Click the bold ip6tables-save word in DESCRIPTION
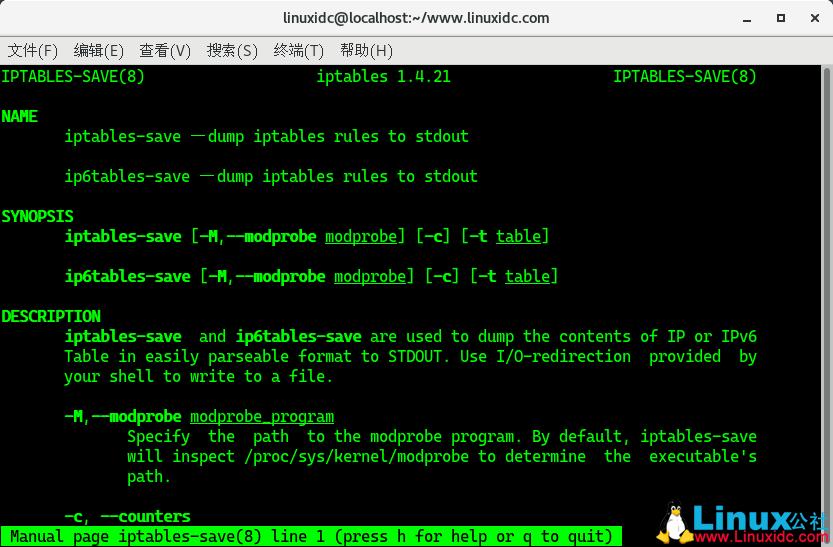This screenshot has height=547, width=833. click(x=299, y=336)
